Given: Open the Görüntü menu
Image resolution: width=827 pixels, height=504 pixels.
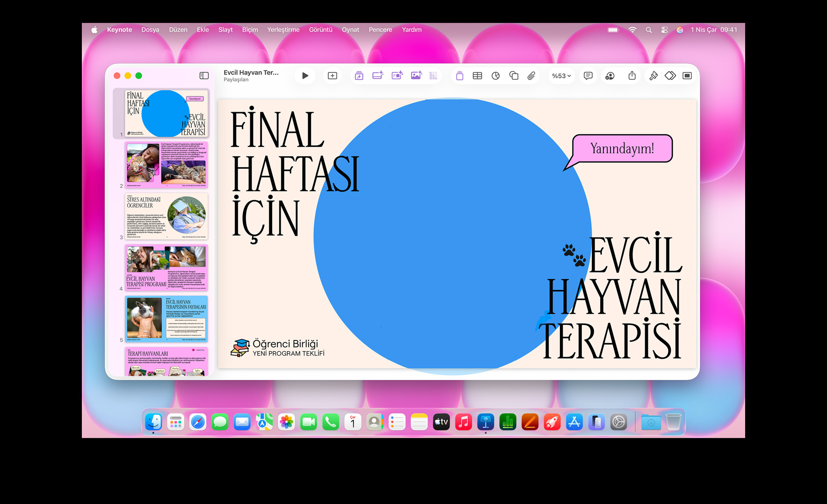Looking at the screenshot, I should pos(320,29).
